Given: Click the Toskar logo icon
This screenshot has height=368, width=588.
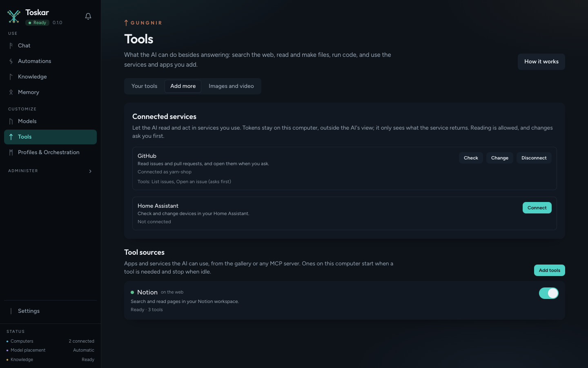Looking at the screenshot, I should click(14, 16).
